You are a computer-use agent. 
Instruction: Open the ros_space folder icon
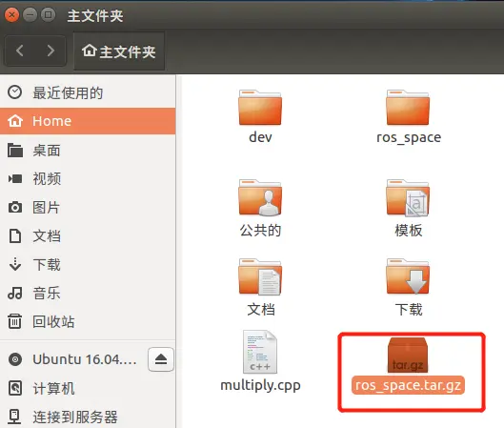click(408, 108)
